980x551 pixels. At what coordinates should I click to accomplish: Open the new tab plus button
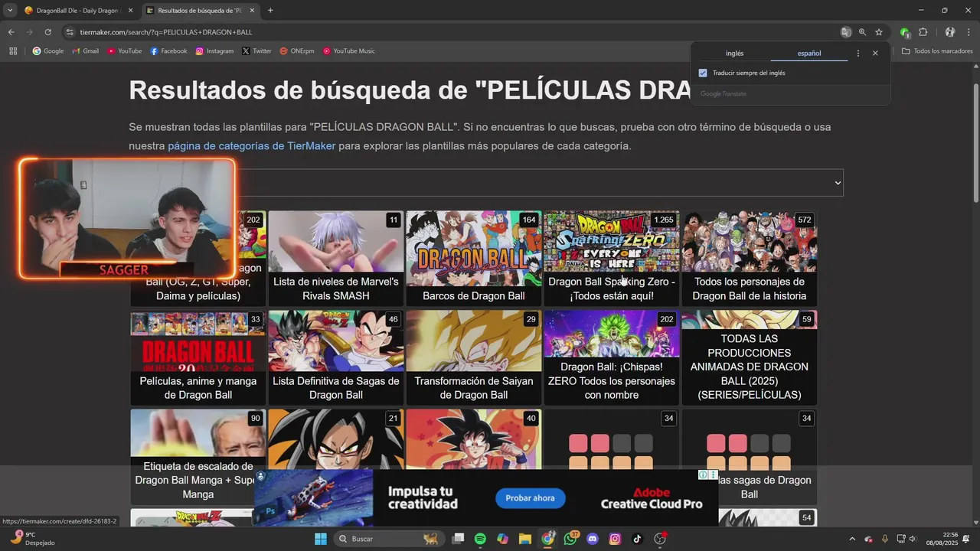pos(270,11)
